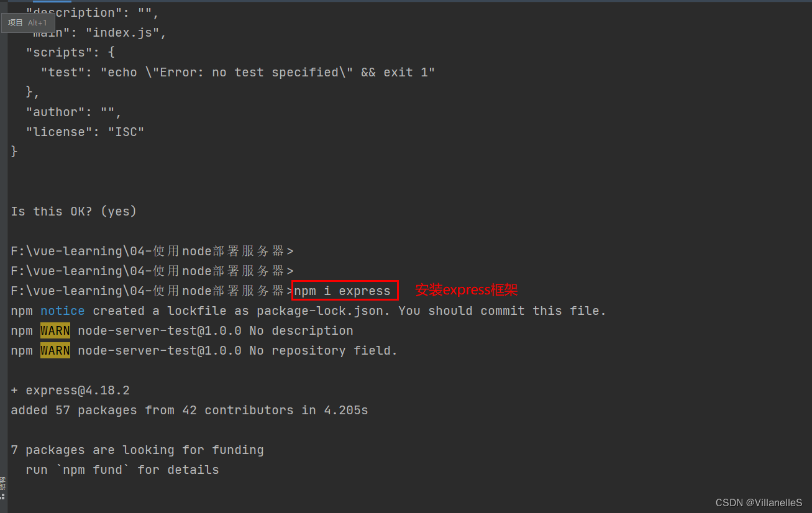The height and width of the screenshot is (513, 812).
Task: Click the active terminal tab's blue underline
Action: tap(52, 1)
